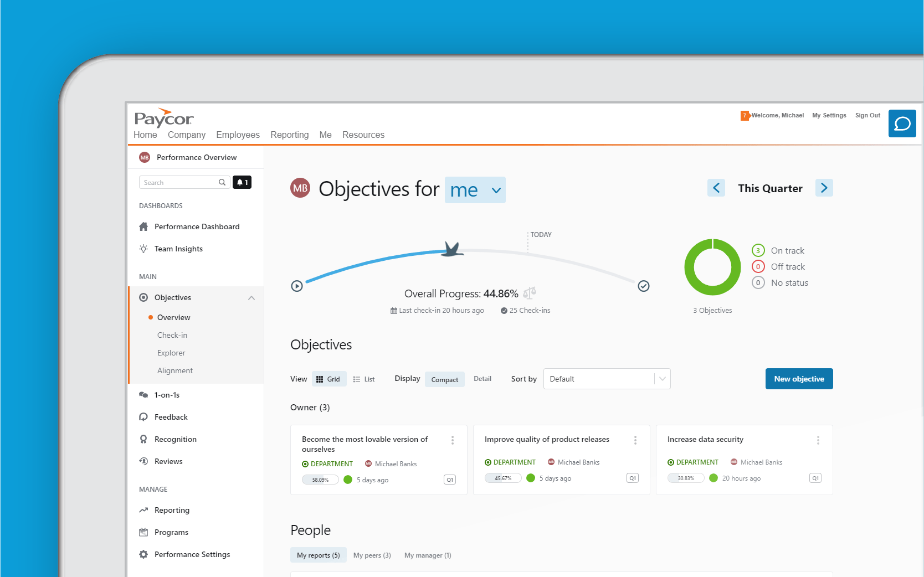Viewport: 924px width, 577px height.
Task: Click the Performance Settings gear icon
Action: click(x=143, y=554)
